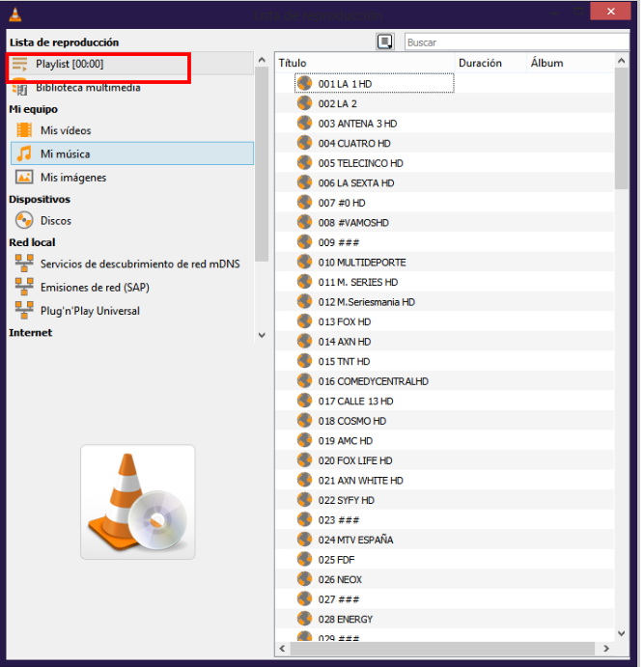Click globe icon beside 023 ###

click(x=304, y=519)
